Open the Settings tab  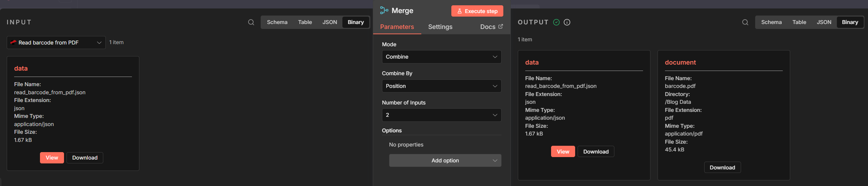440,27
